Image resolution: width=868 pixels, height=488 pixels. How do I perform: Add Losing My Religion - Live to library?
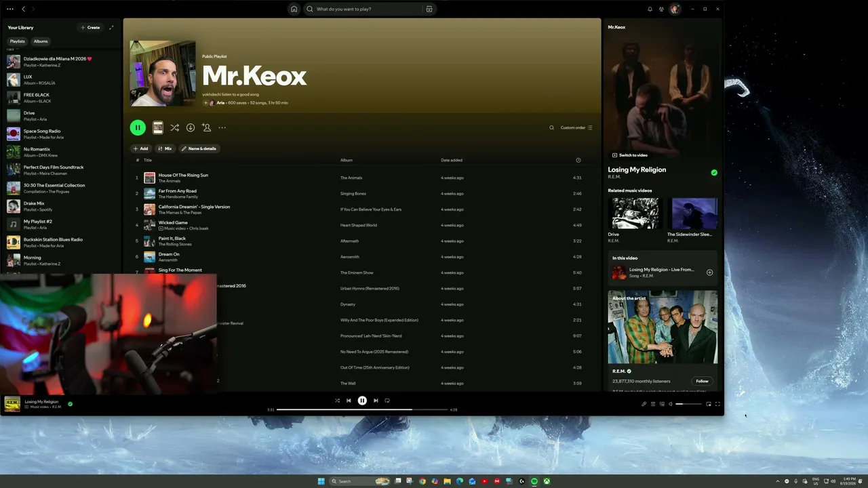709,272
